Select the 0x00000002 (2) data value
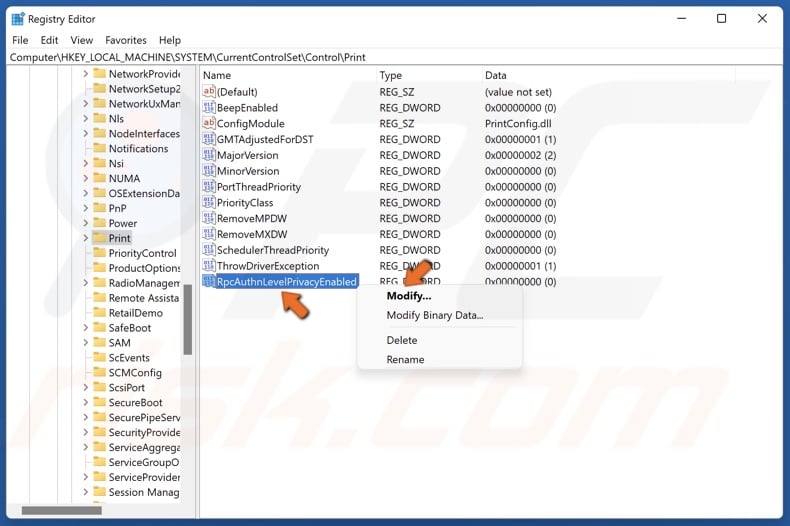The width and height of the screenshot is (790, 526). (x=520, y=155)
